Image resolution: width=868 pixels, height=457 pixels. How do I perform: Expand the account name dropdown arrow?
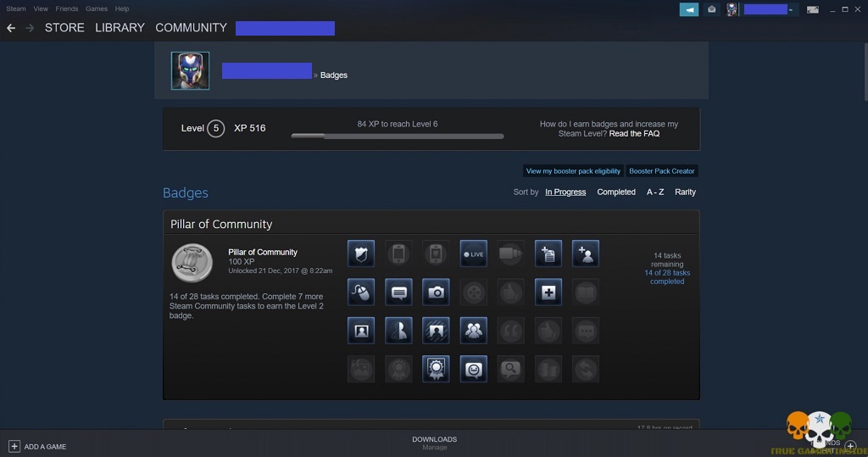[791, 10]
